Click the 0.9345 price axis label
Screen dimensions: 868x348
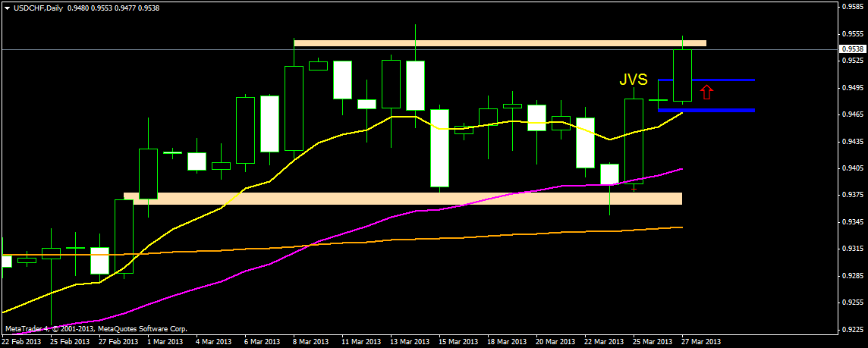pos(852,222)
